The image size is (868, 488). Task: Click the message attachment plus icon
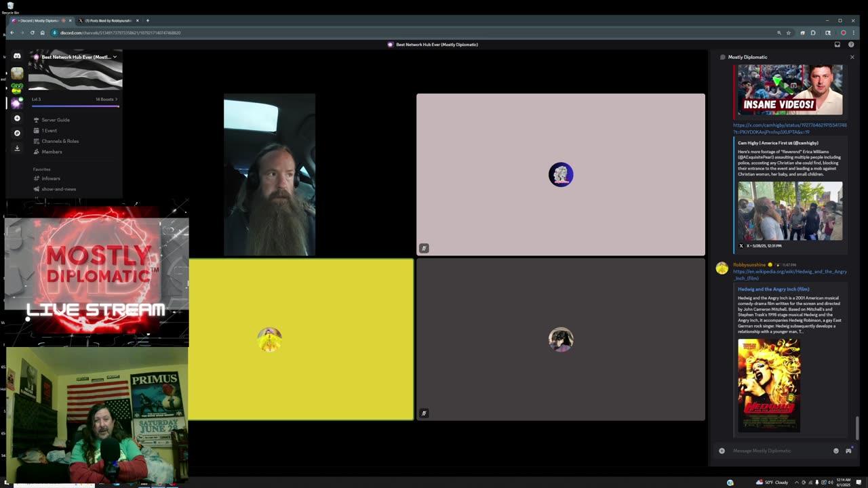722,451
